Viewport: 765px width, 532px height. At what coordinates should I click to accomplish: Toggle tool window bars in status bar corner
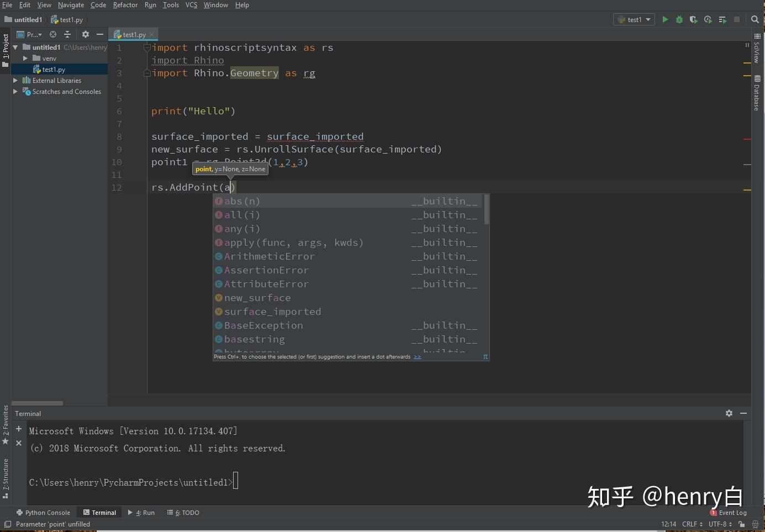click(x=8, y=524)
